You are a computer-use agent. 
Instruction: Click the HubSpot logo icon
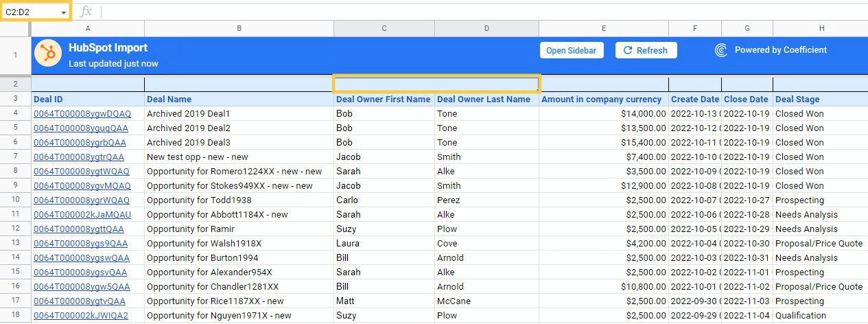coord(49,55)
